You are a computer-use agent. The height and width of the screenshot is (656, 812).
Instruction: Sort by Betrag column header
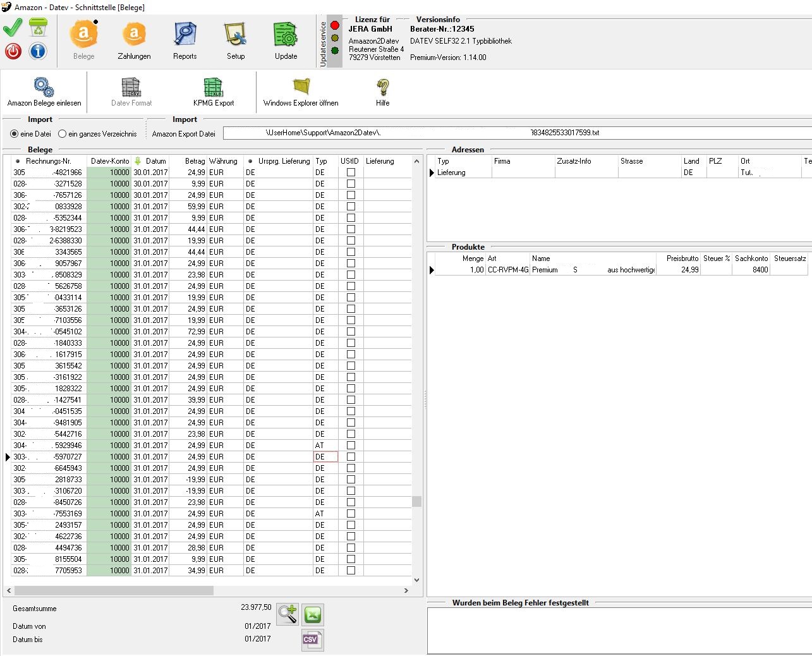(188, 161)
